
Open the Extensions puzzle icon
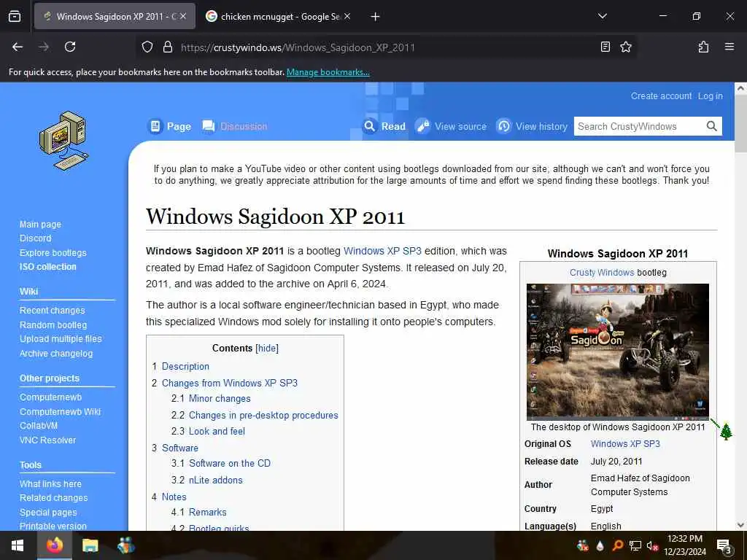(703, 47)
